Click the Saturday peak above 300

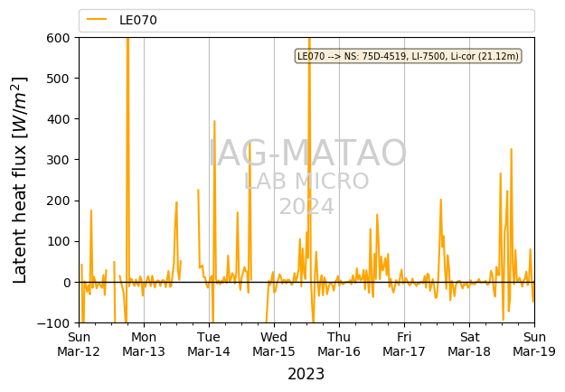(x=511, y=149)
